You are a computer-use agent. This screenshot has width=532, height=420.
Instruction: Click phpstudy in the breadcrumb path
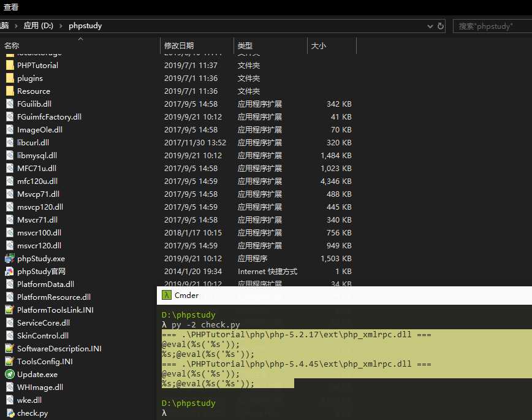(x=85, y=26)
